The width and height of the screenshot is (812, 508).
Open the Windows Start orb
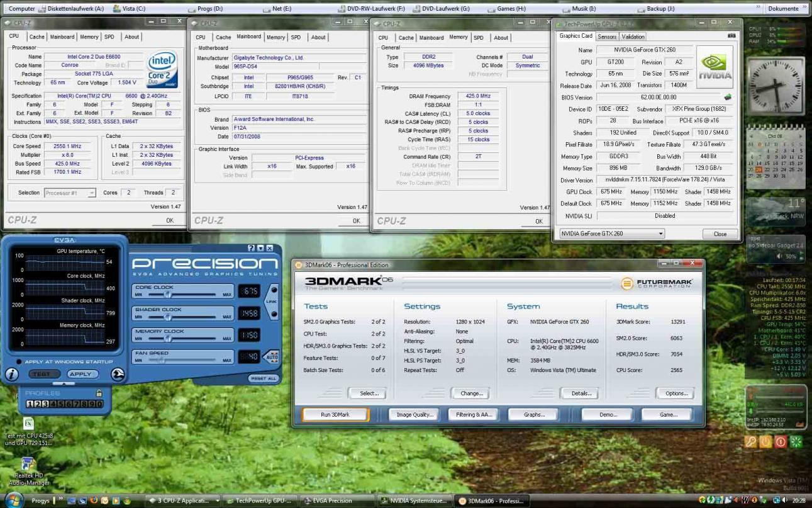(x=14, y=500)
